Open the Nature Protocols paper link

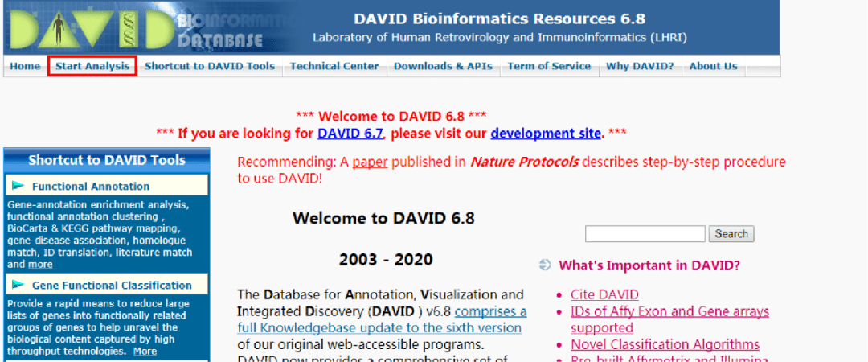[370, 162]
